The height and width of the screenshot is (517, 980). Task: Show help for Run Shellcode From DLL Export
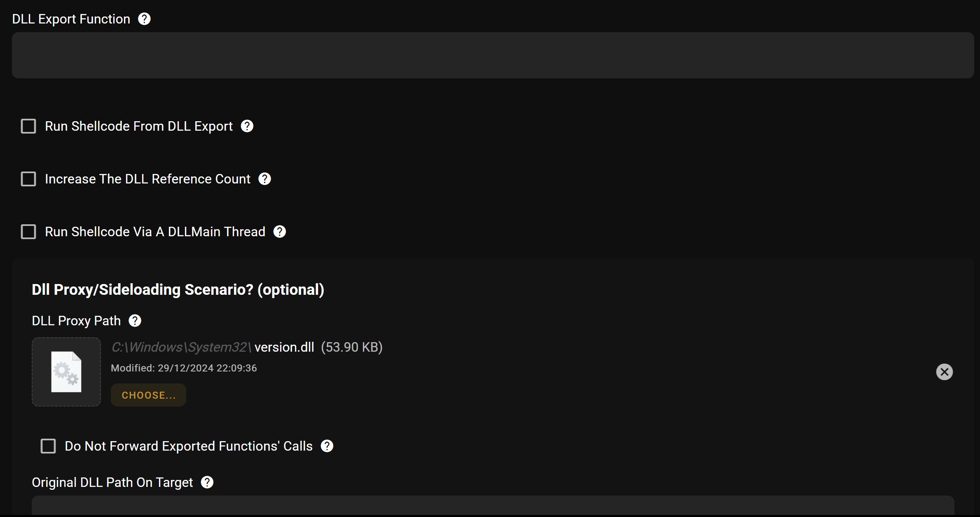[247, 126]
